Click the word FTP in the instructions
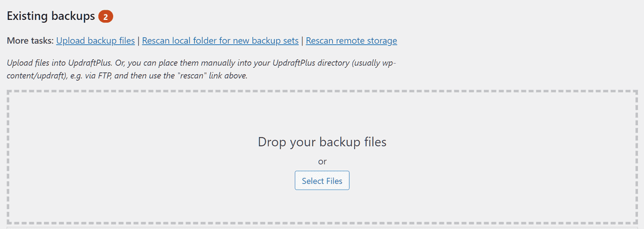 pyautogui.click(x=104, y=76)
